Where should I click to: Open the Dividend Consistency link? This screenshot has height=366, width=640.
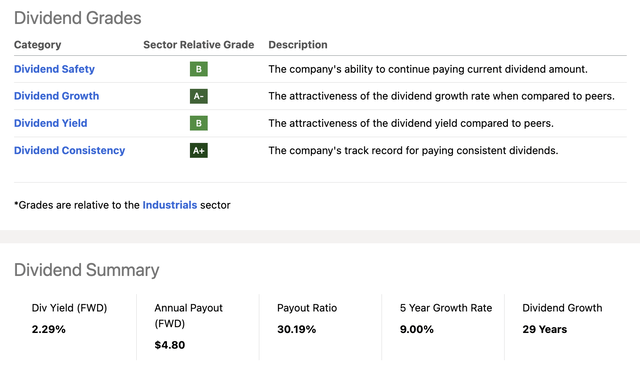(69, 151)
